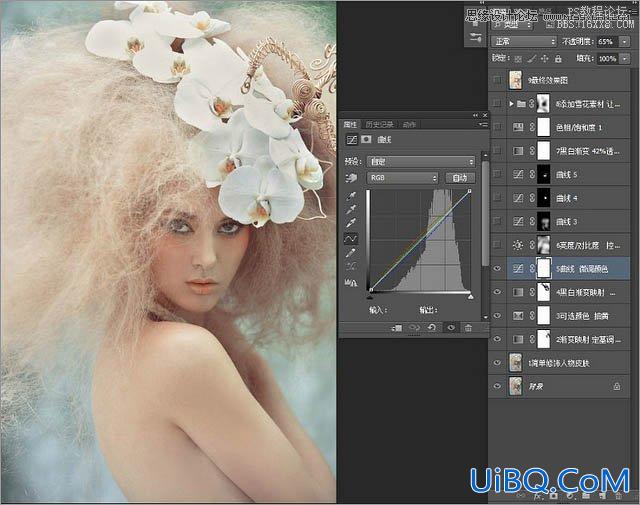
Task: Switch to the 属性 tab
Action: [x=350, y=125]
